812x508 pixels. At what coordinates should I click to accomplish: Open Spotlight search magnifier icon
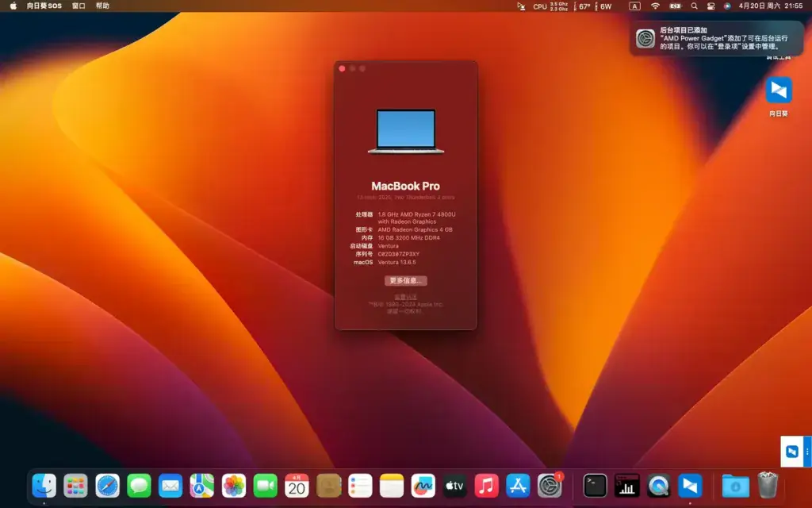[694, 6]
